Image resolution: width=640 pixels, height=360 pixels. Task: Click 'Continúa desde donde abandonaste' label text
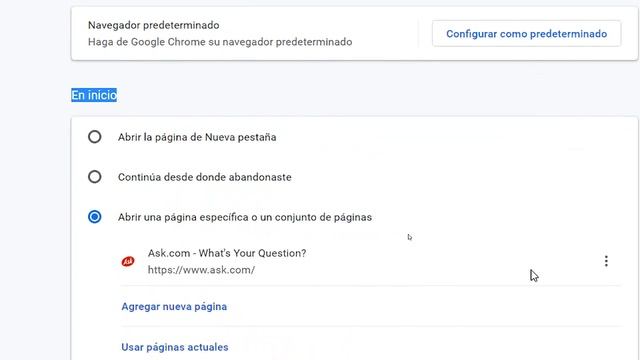tap(204, 177)
